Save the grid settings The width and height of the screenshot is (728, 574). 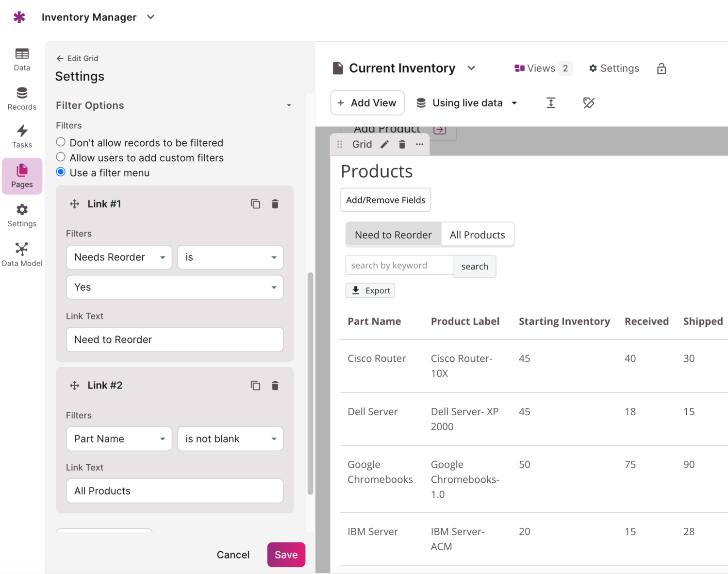click(x=286, y=555)
